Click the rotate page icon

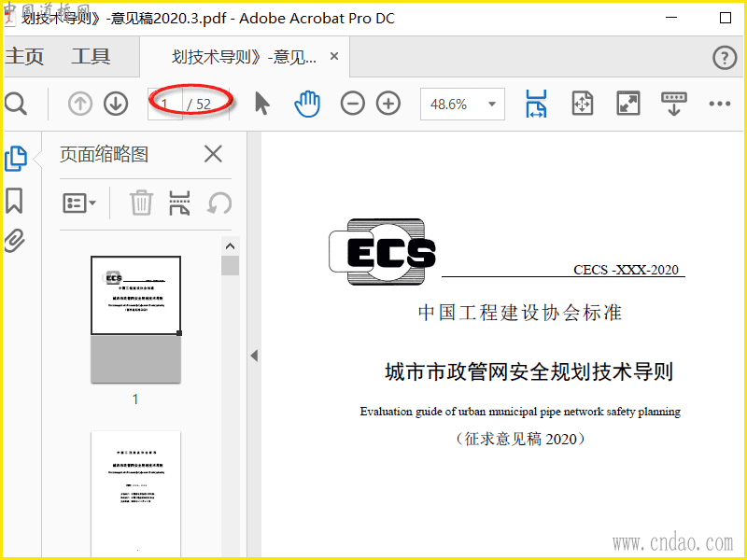click(219, 203)
